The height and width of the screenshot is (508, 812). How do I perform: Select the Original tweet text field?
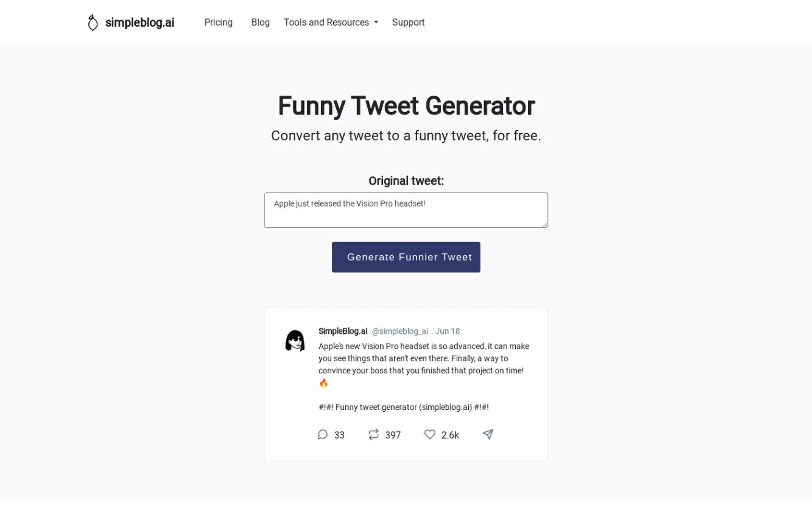click(x=406, y=210)
